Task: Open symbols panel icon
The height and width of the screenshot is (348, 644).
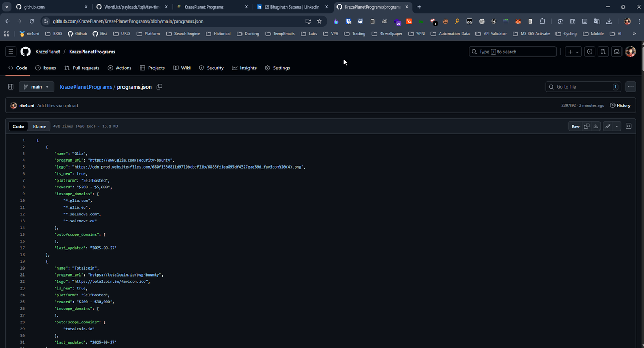Action: click(628, 126)
